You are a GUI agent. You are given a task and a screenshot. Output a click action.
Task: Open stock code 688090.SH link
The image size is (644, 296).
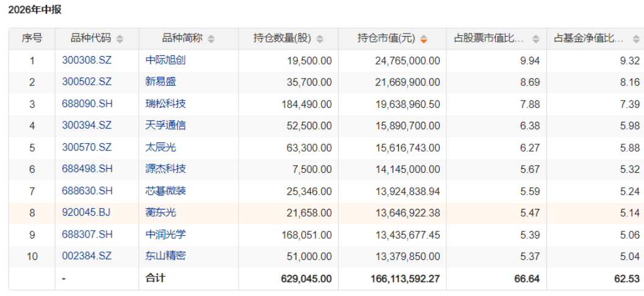[x=87, y=104]
